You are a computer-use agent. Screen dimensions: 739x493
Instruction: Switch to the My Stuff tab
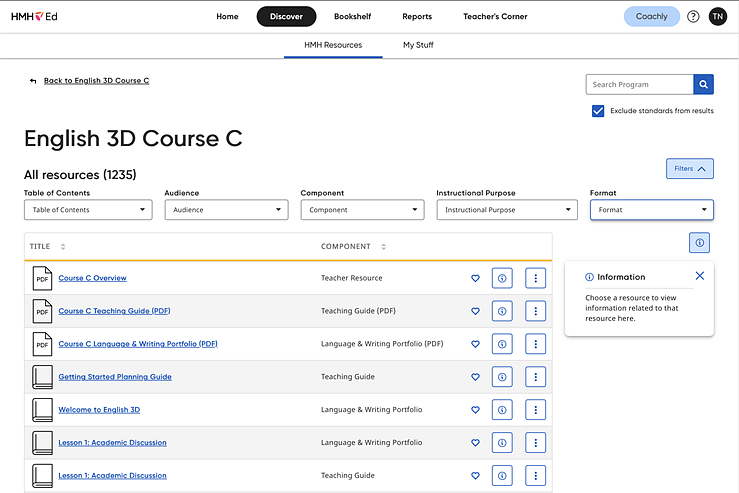418,45
